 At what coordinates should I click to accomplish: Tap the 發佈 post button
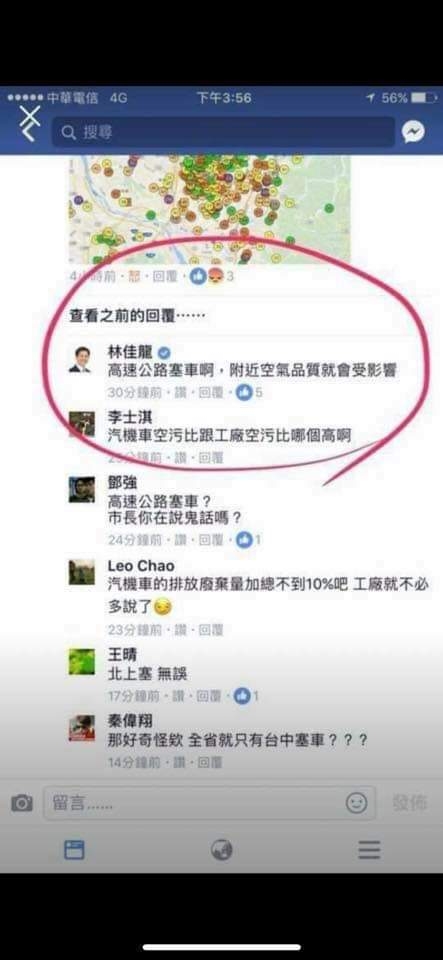(410, 803)
